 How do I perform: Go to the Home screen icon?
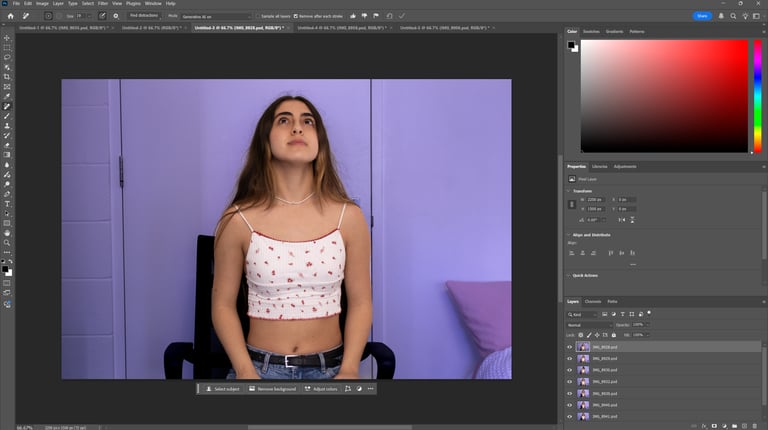tap(10, 16)
